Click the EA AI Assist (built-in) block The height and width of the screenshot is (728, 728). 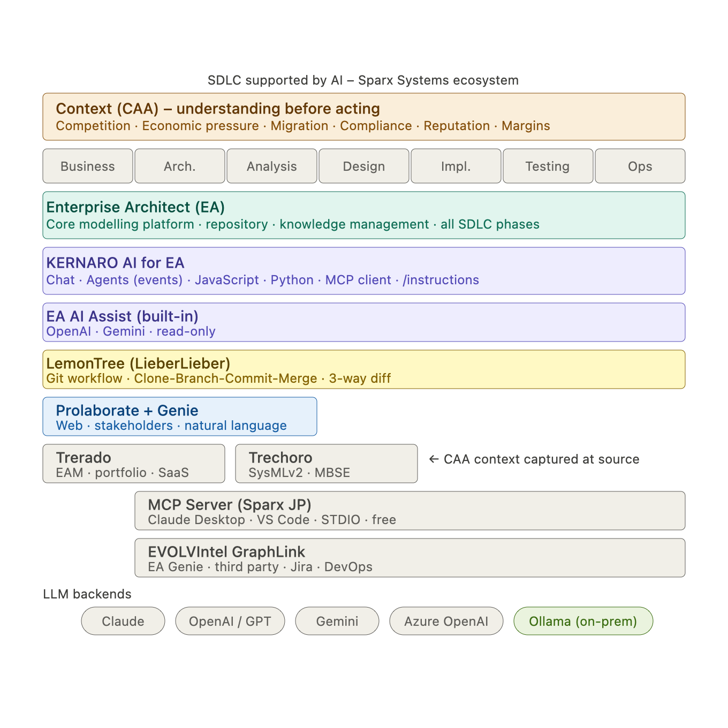[364, 322]
